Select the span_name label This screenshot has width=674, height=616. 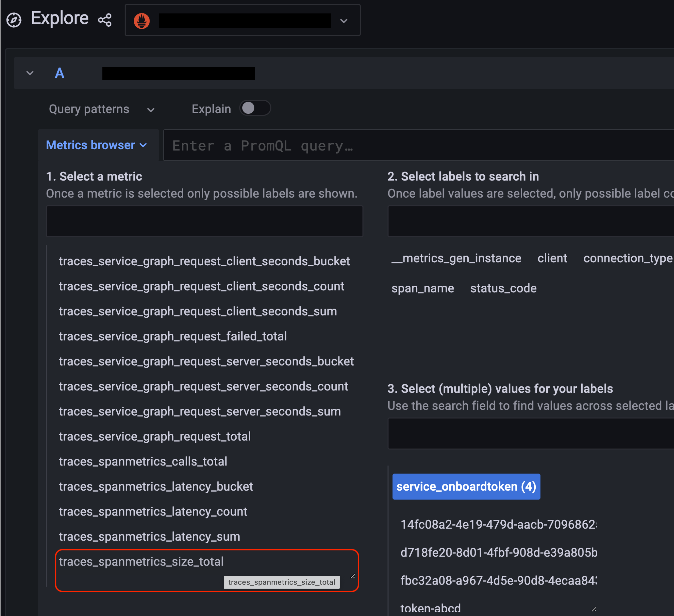click(422, 288)
